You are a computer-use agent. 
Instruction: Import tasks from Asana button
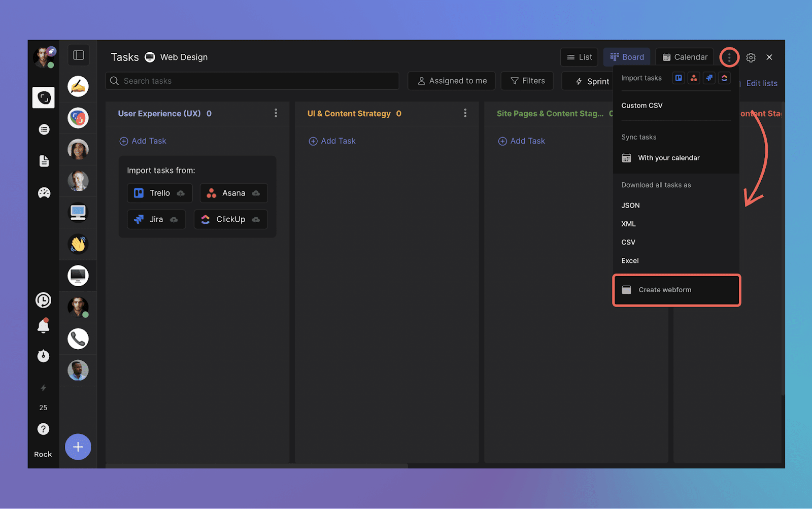pos(233,193)
